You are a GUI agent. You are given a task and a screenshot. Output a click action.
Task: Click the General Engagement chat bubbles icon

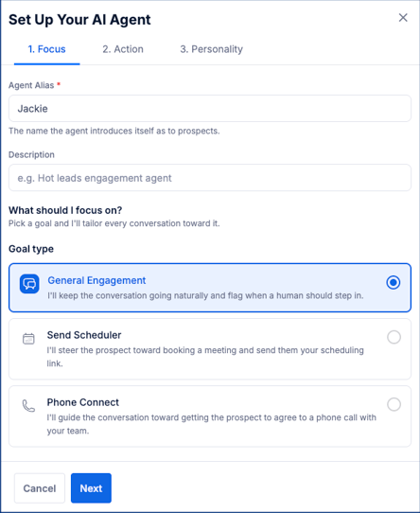click(x=29, y=284)
